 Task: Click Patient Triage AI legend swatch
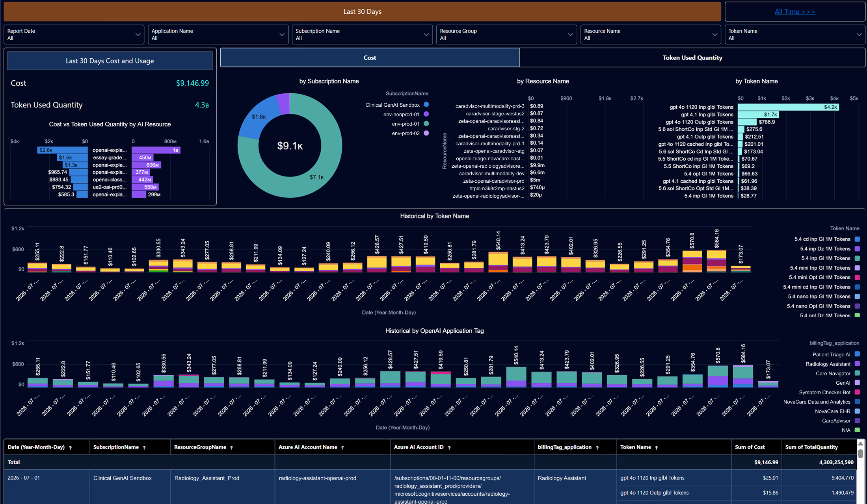tap(857, 354)
